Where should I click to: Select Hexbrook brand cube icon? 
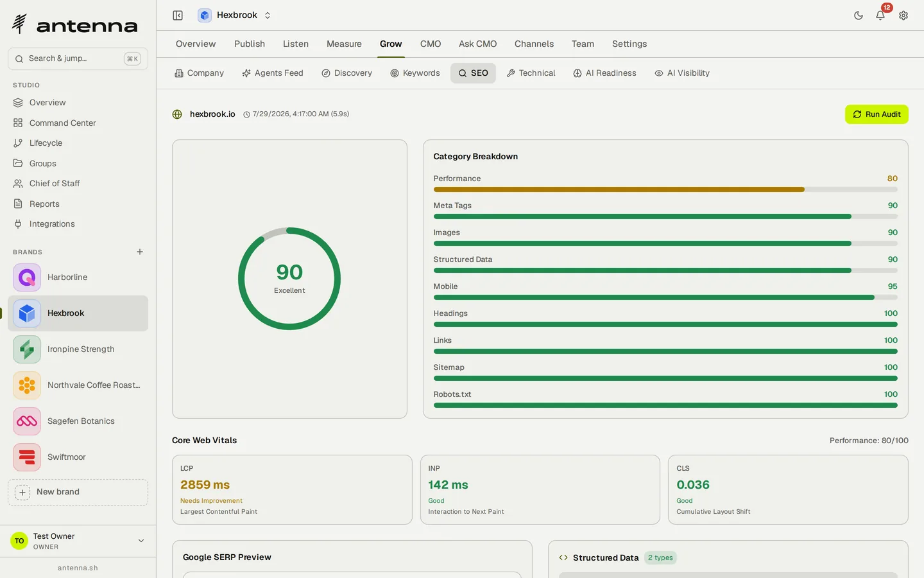27,313
